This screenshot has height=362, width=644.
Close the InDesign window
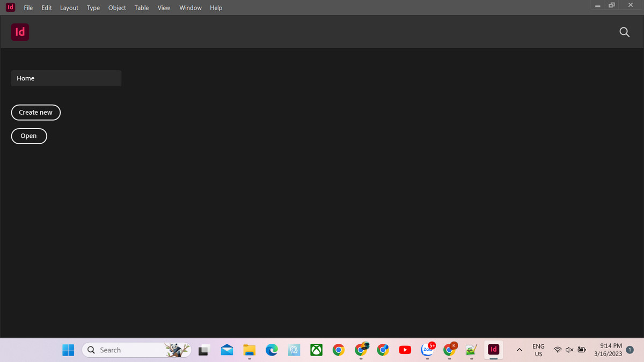coord(631,5)
